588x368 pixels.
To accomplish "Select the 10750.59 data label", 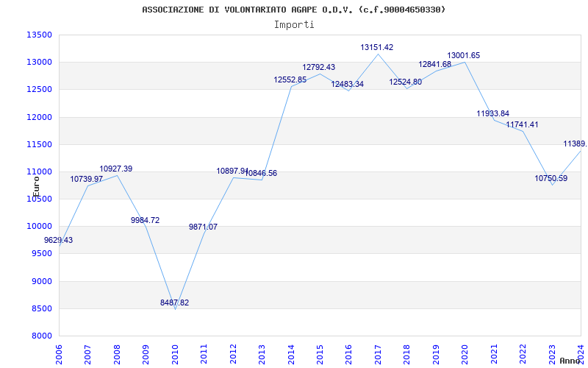I will click(x=551, y=178).
